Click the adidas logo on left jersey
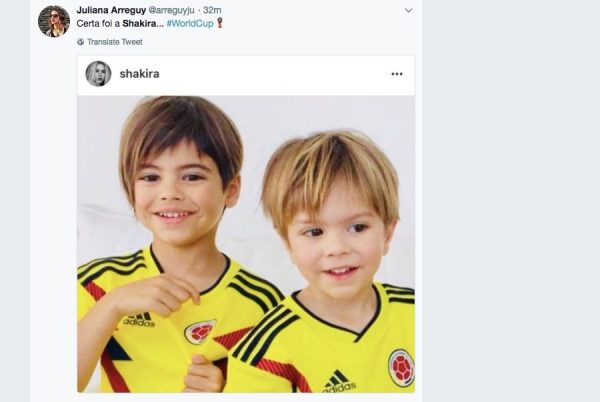600x402 pixels. click(x=139, y=320)
